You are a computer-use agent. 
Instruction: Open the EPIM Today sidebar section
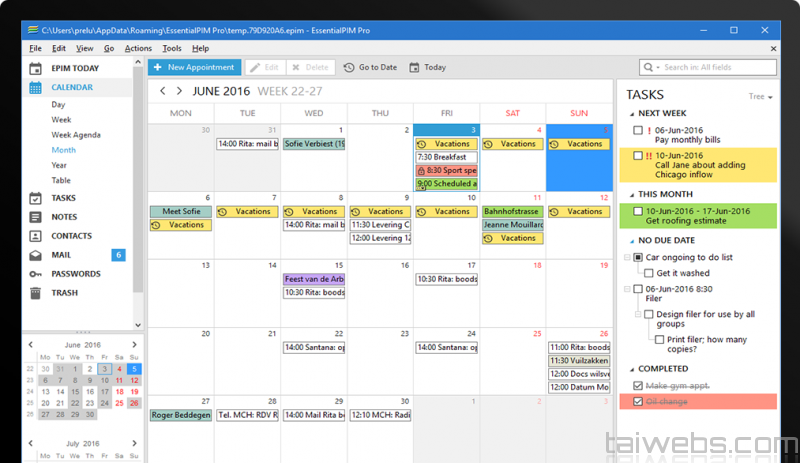coord(74,68)
